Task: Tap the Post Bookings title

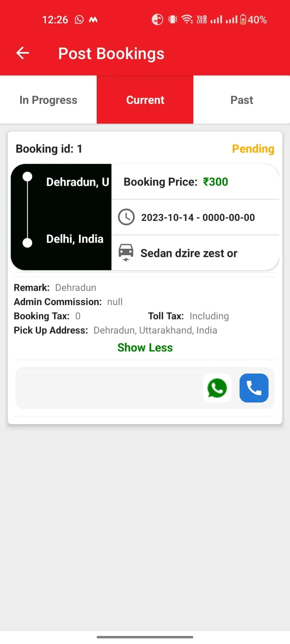Action: tap(111, 53)
